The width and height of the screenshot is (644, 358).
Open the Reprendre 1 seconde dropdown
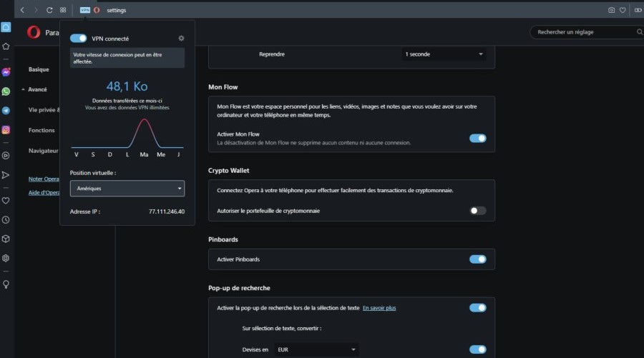point(444,54)
